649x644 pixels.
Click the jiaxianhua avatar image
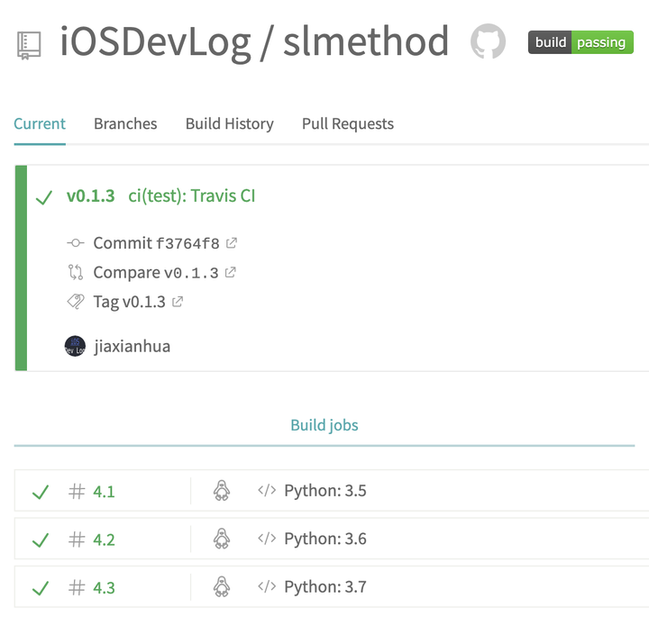[76, 346]
